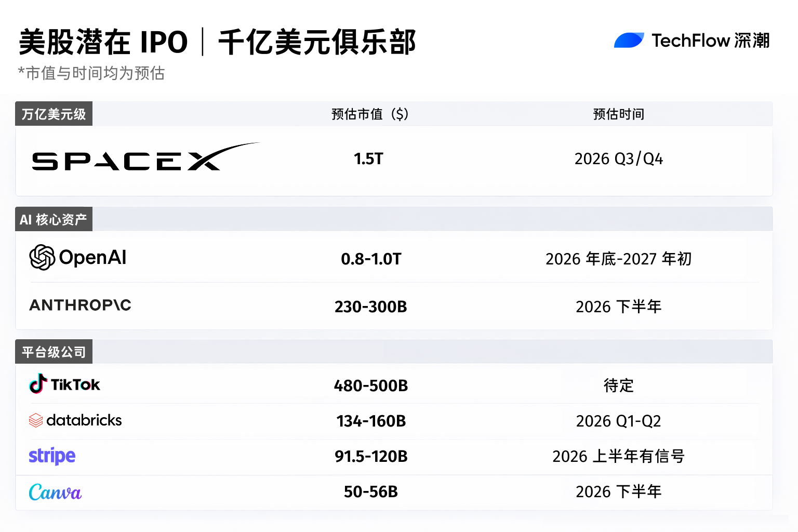This screenshot has width=798, height=532.
Task: Select the Stripe wordmark logo
Action: (51, 456)
